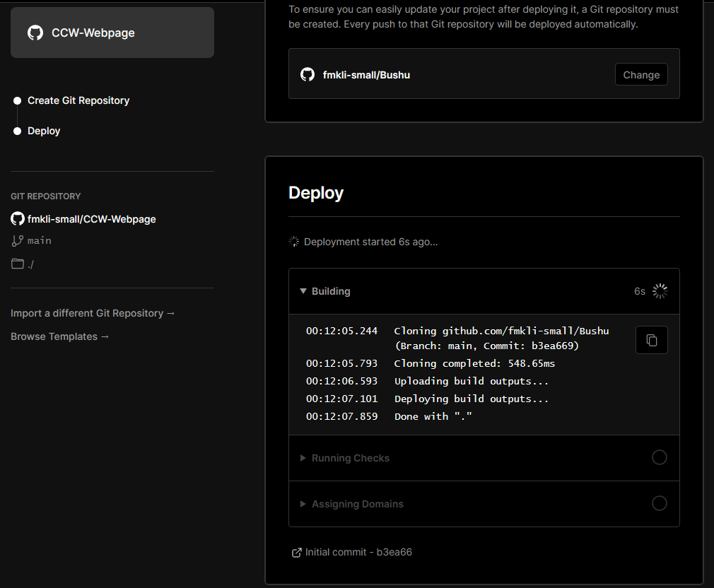Screen dimensions: 714x588
Task: Click the CCW-Webpage project card
Action: click(x=112, y=33)
